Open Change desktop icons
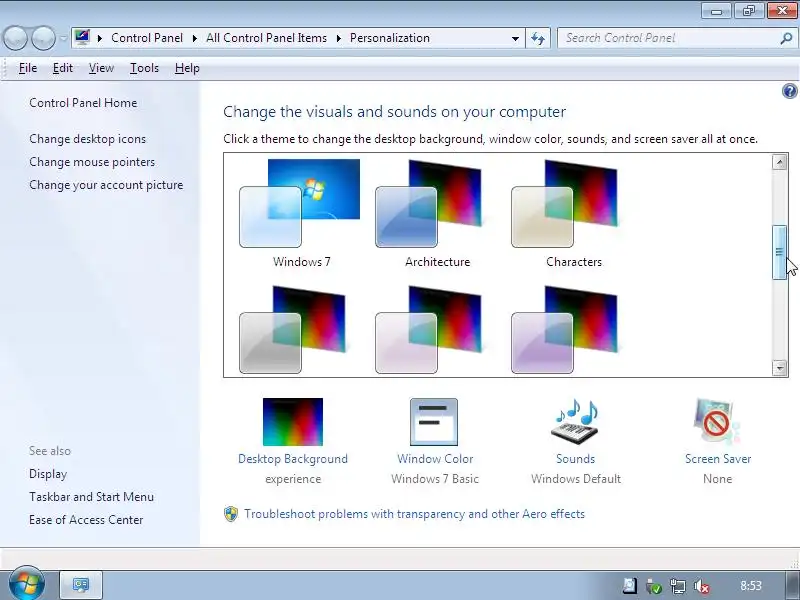Viewport: 800px width, 600px height. tap(87, 139)
